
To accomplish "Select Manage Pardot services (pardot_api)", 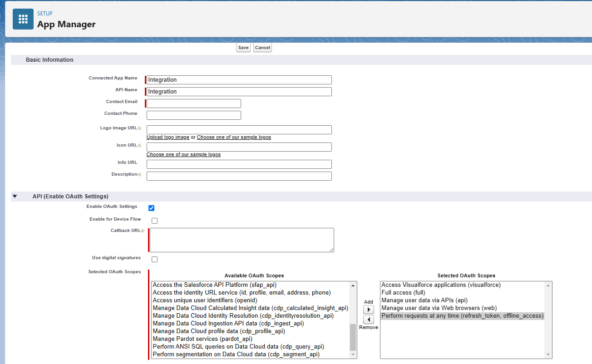I will tap(251, 339).
